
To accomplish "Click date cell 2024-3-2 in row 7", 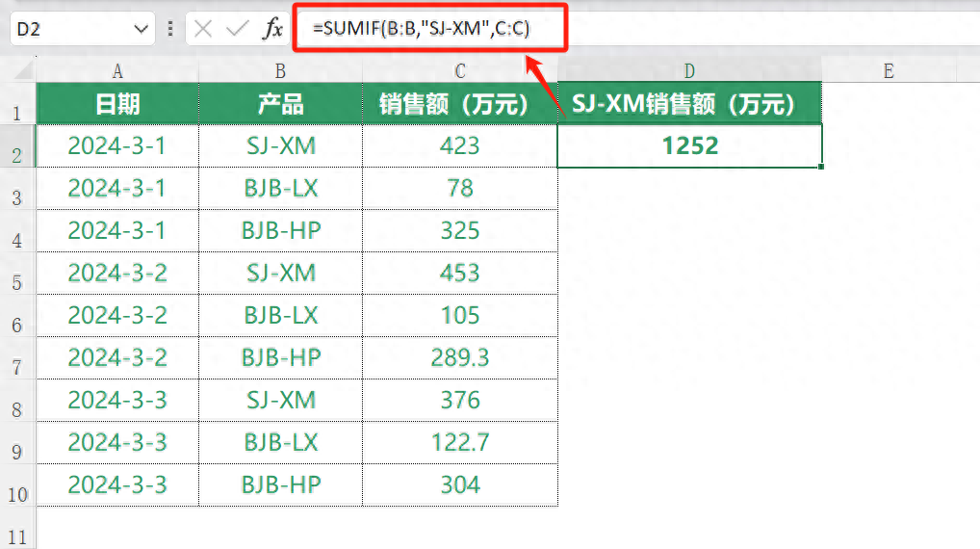I will [x=117, y=358].
